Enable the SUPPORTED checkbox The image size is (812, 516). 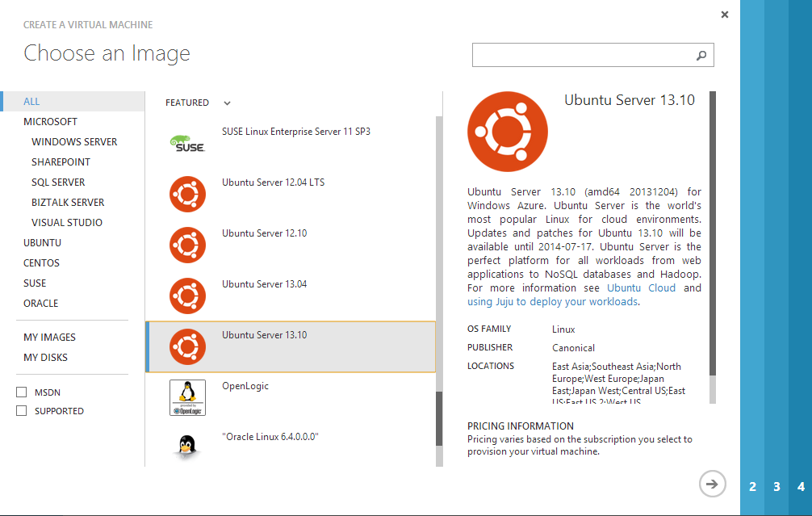click(21, 411)
